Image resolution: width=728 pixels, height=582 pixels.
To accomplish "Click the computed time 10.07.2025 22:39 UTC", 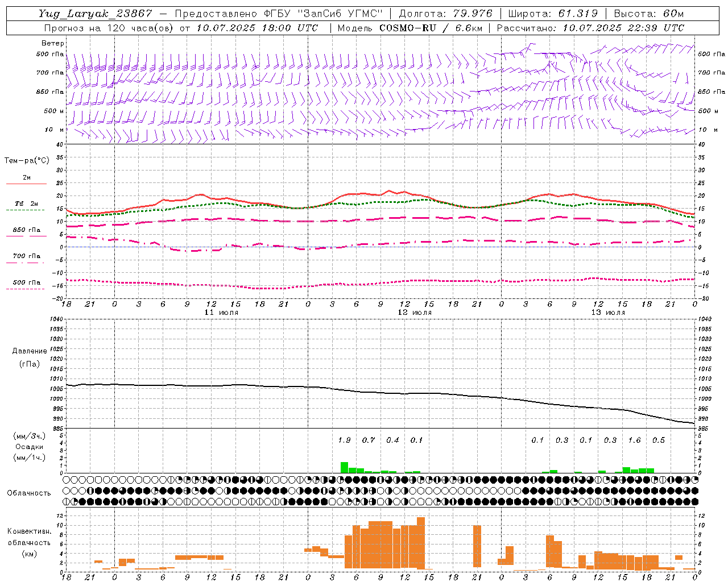I will point(623,27).
